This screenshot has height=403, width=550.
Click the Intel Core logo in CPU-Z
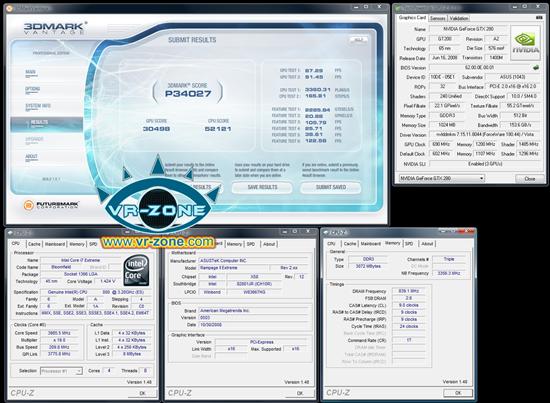point(137,270)
